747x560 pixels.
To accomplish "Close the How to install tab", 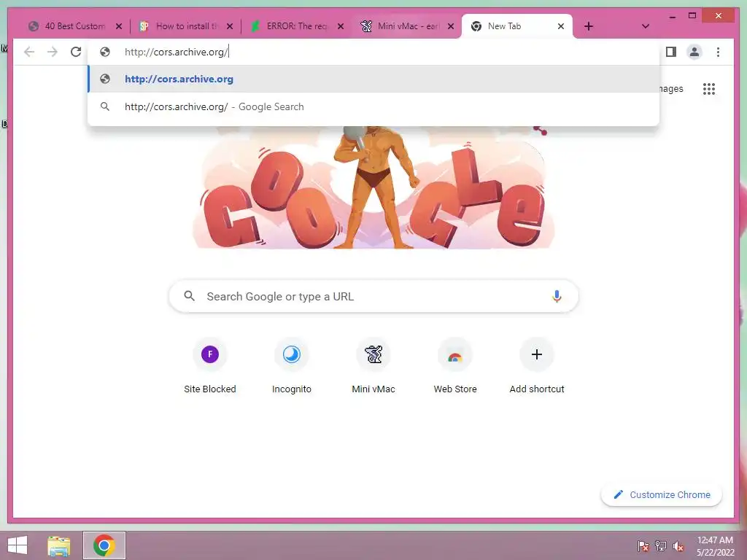I will 230,26.
